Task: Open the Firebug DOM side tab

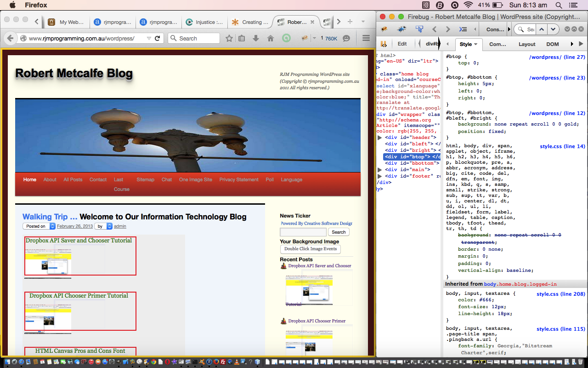Action: pyautogui.click(x=553, y=44)
